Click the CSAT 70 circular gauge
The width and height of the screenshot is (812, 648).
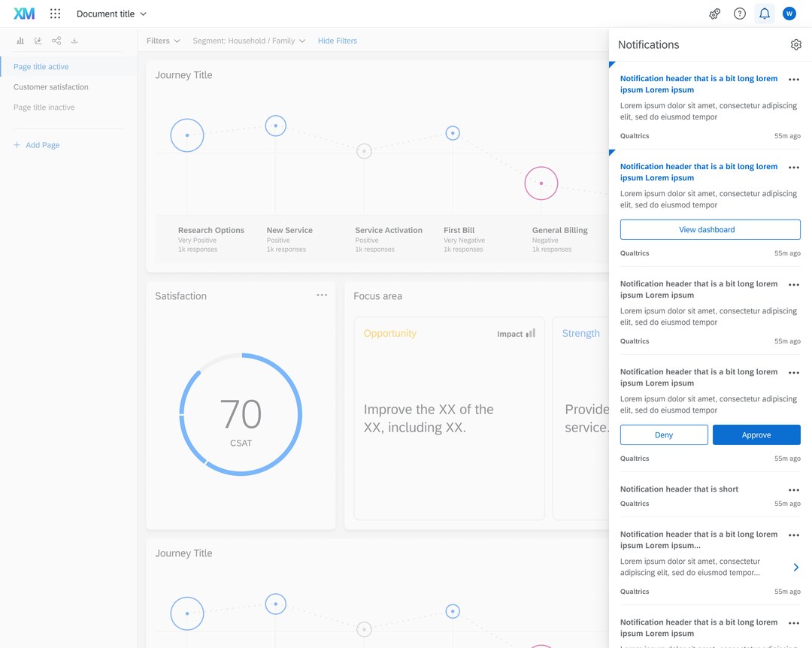pos(241,414)
